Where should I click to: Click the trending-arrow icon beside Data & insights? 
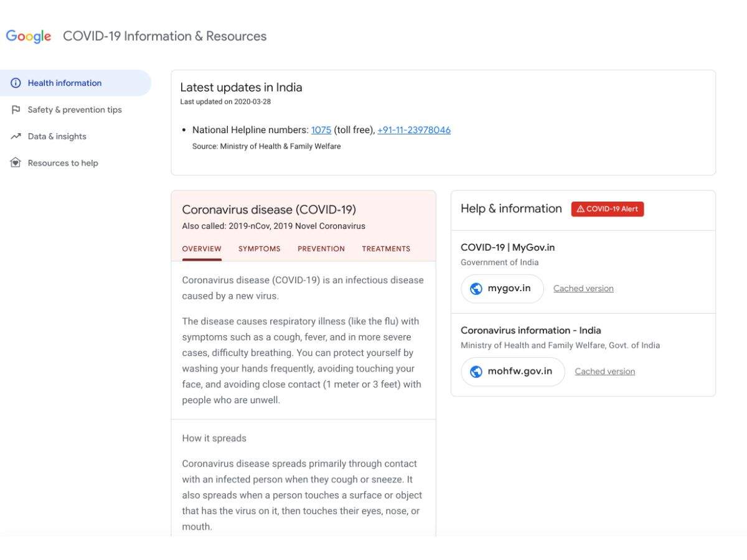tap(15, 136)
